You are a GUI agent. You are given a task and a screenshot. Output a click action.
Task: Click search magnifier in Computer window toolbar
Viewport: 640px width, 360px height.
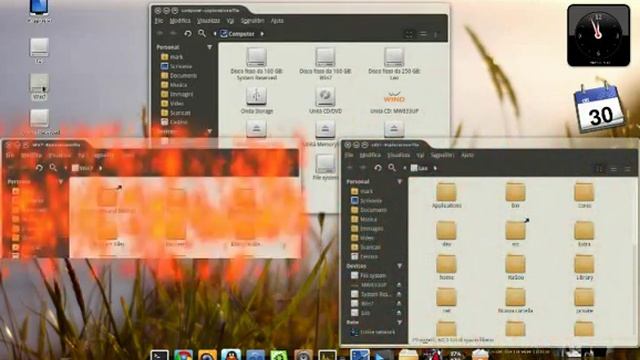202,33
